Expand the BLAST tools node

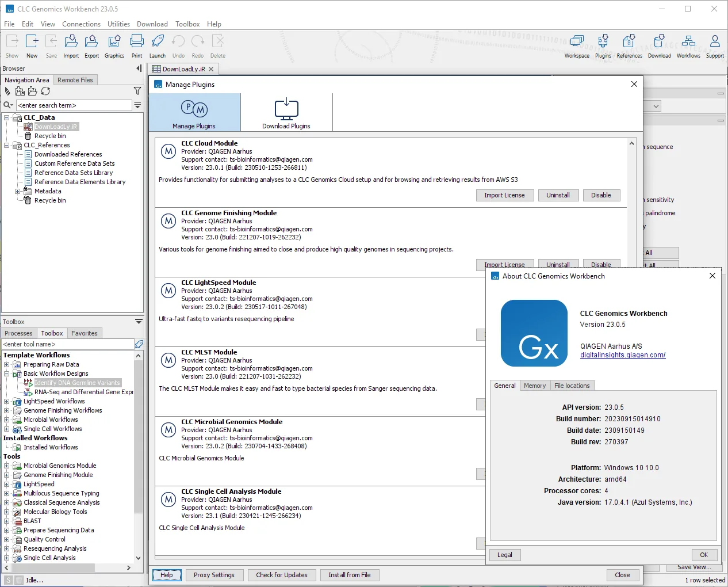pos(7,521)
